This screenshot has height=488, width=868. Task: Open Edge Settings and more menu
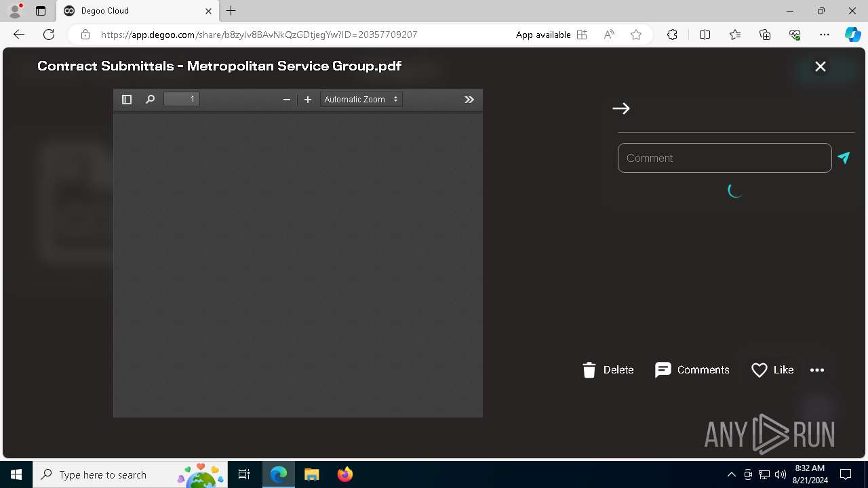pos(825,35)
